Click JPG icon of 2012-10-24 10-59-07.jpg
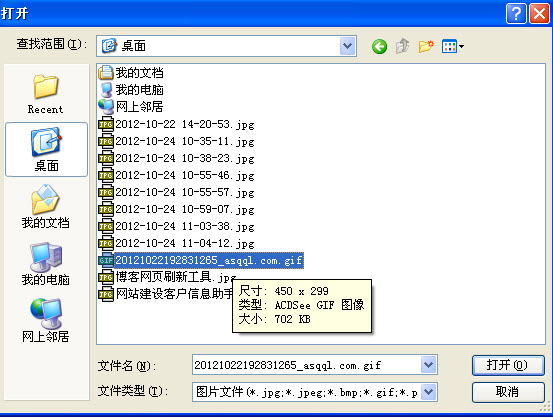Screen dimensions: 553x417 point(105,209)
